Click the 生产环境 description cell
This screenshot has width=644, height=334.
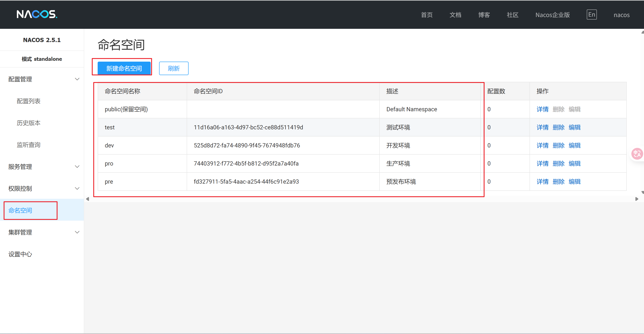pos(430,163)
